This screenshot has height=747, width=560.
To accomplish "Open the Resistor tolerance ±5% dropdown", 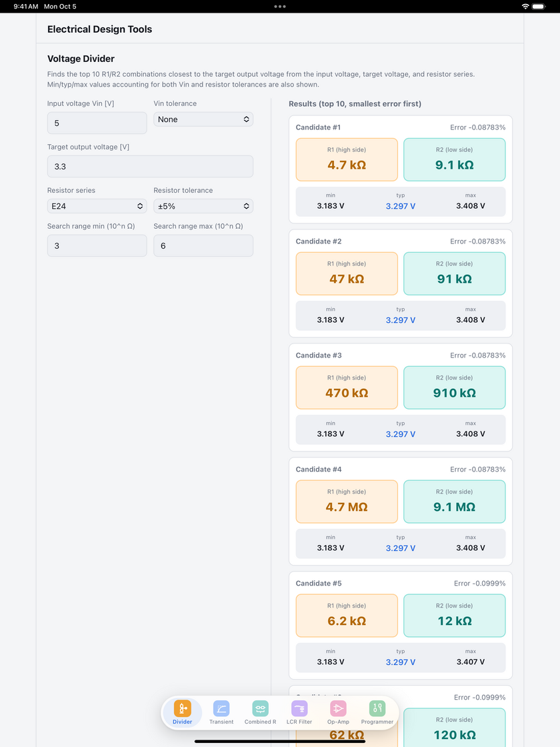I will (x=203, y=206).
